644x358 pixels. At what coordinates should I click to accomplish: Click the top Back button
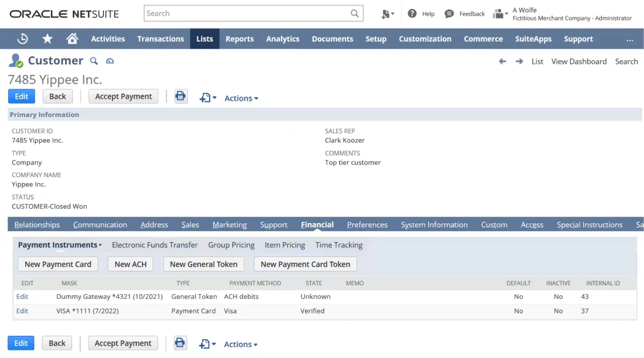[57, 97]
